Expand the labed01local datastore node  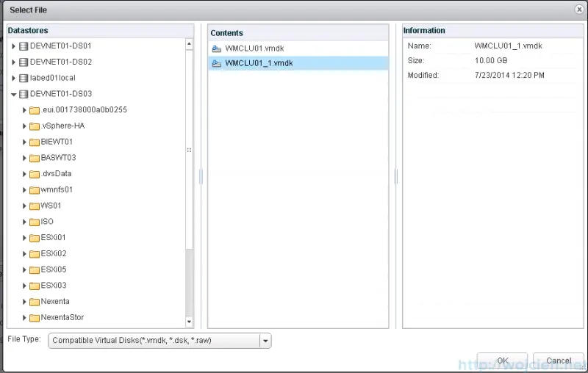13,78
